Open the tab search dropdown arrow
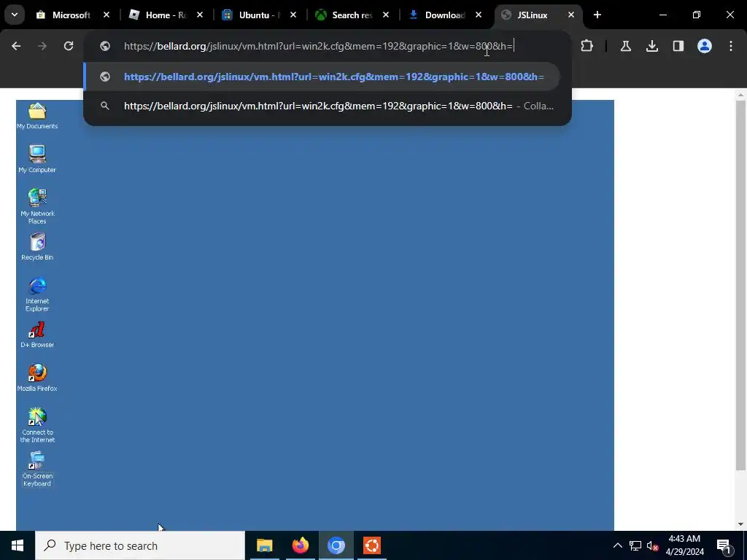Screen dimensions: 747x560 (x=15, y=15)
